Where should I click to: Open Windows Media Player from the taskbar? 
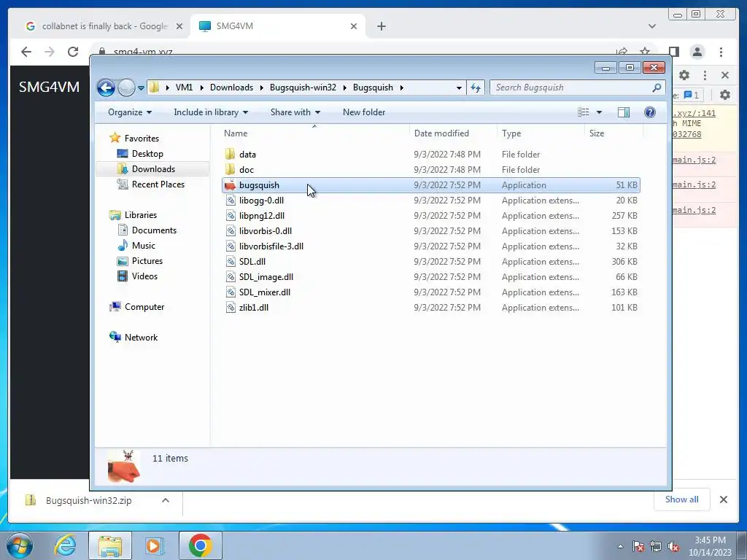154,545
